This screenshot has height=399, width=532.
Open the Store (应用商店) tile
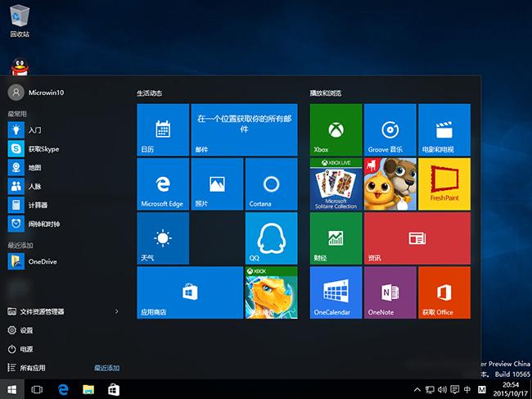[x=190, y=292]
